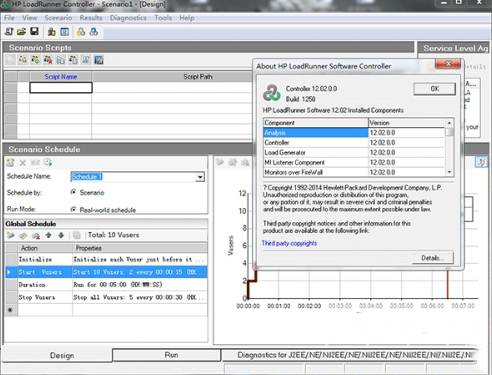Click the New Scenario toolbar icon

[9, 32]
